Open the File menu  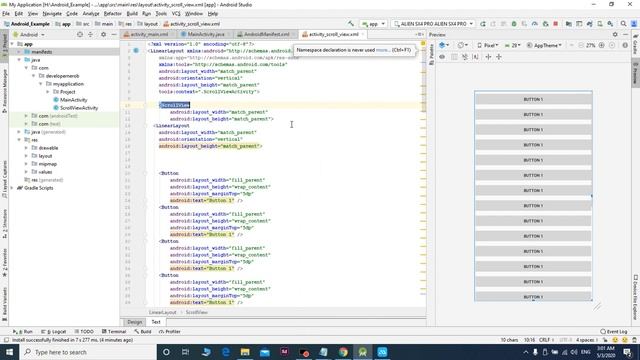point(6,13)
